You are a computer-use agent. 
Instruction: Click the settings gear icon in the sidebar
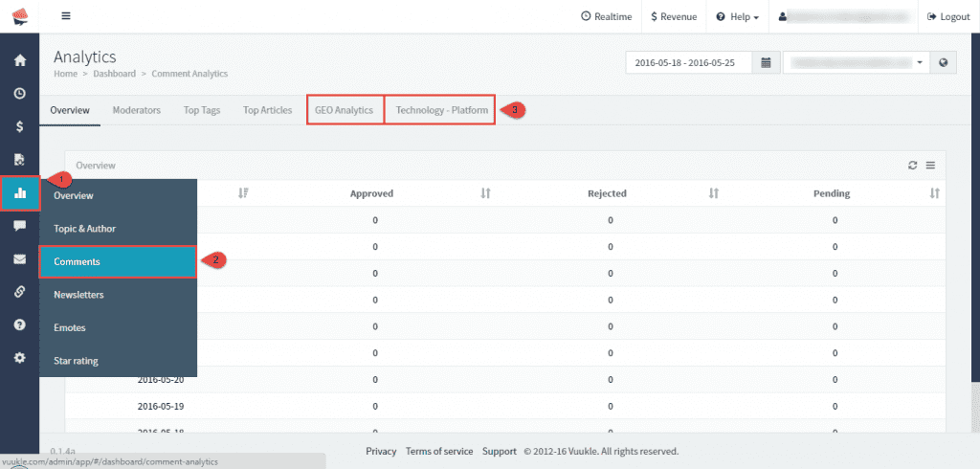click(x=19, y=358)
